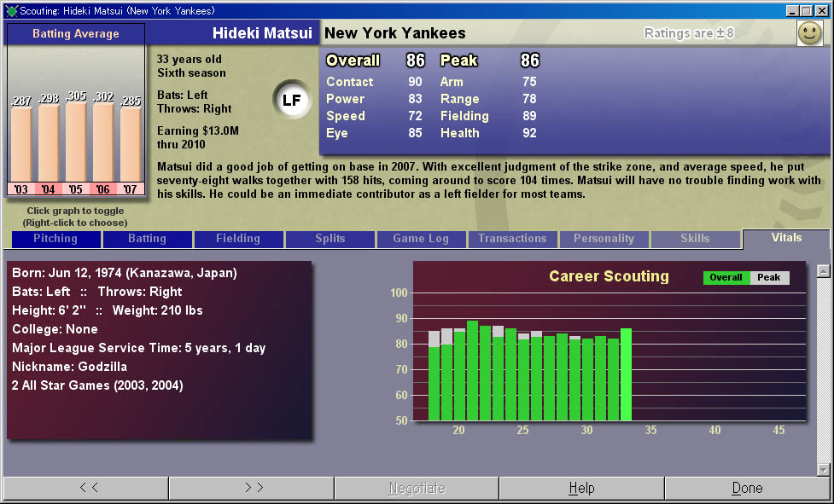Click the Career Scouting chart title
This screenshot has height=504, width=834.
pyautogui.click(x=609, y=276)
